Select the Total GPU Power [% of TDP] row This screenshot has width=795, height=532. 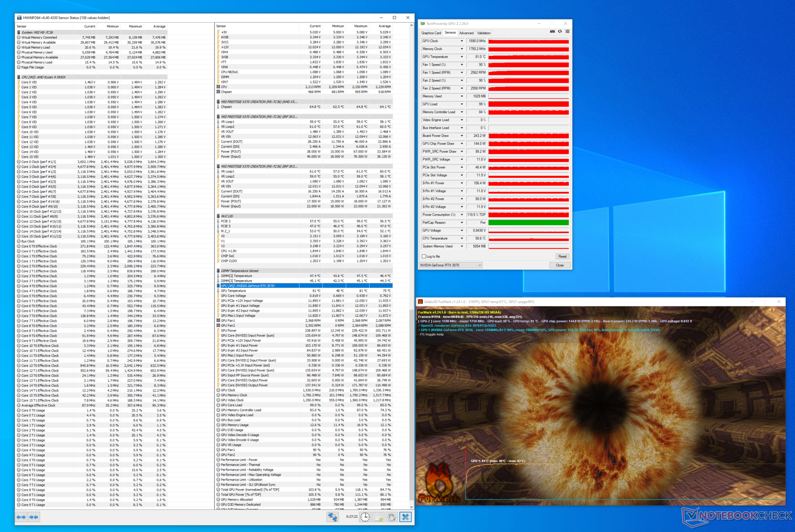(x=304, y=494)
